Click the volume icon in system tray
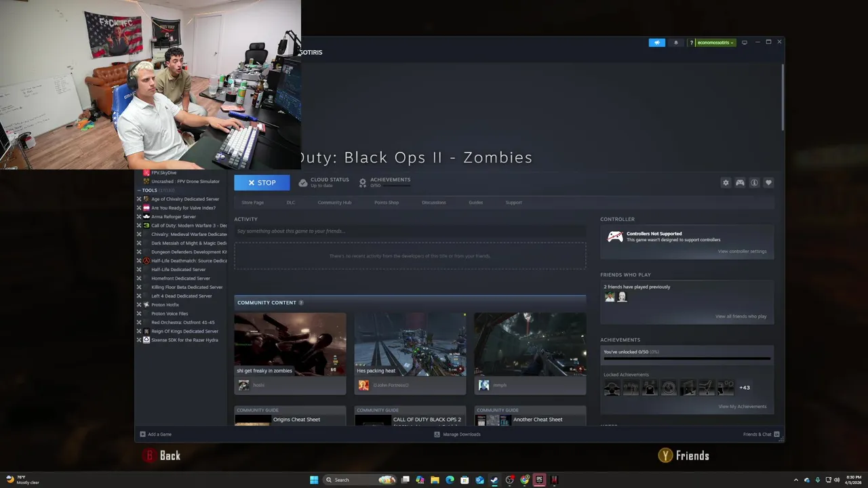 836,480
